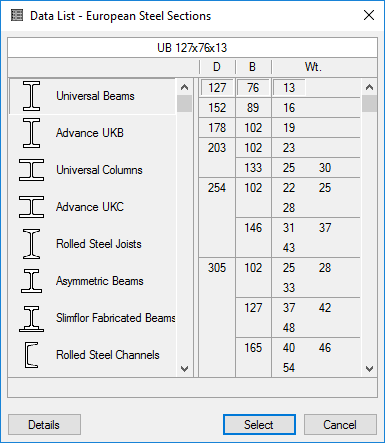Screen dimensions: 385x443
Task: Choose weight 30 in the 203x133 row
Action: point(325,168)
